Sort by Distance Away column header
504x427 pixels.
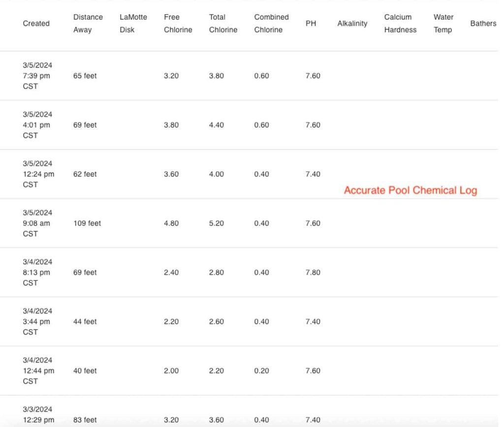pos(88,24)
